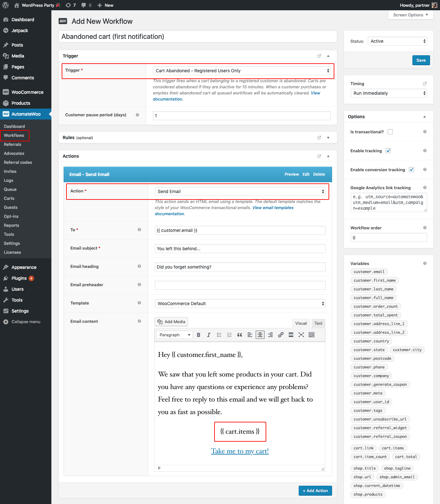This screenshot has width=440, height=504.
Task: Show help tooltip for the To field
Action: pyautogui.click(x=139, y=230)
